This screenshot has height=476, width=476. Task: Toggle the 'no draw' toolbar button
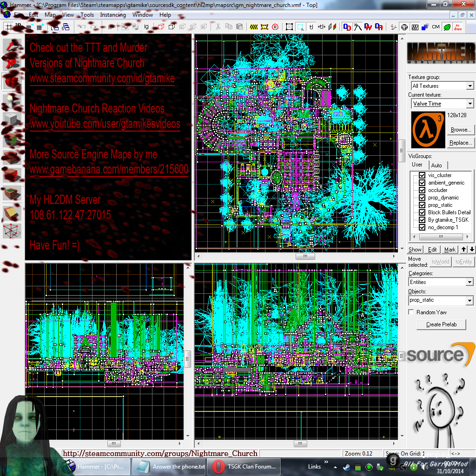(458, 27)
